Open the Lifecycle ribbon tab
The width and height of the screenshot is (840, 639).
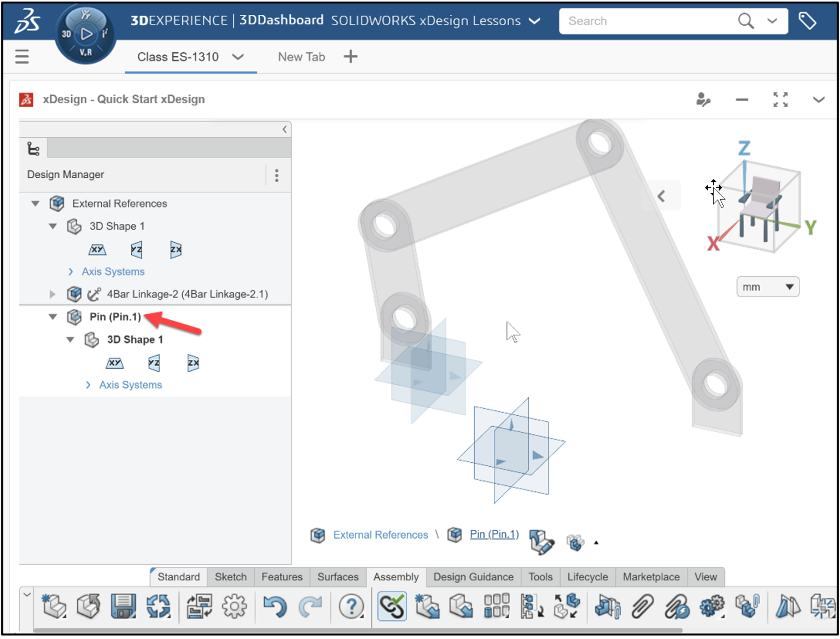coord(587,577)
